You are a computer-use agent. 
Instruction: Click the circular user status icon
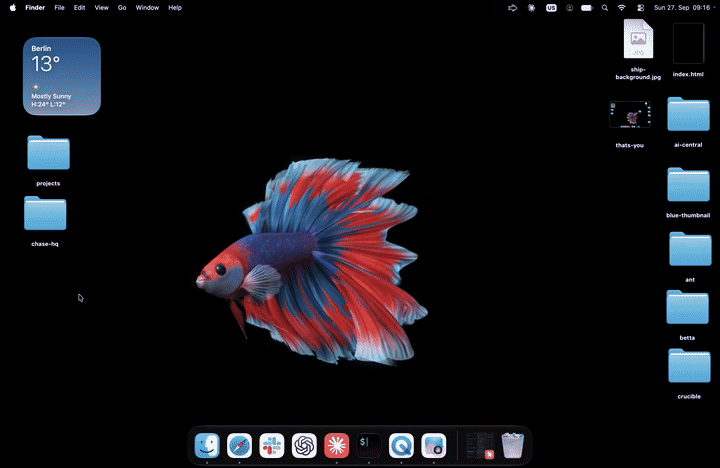pyautogui.click(x=569, y=7)
